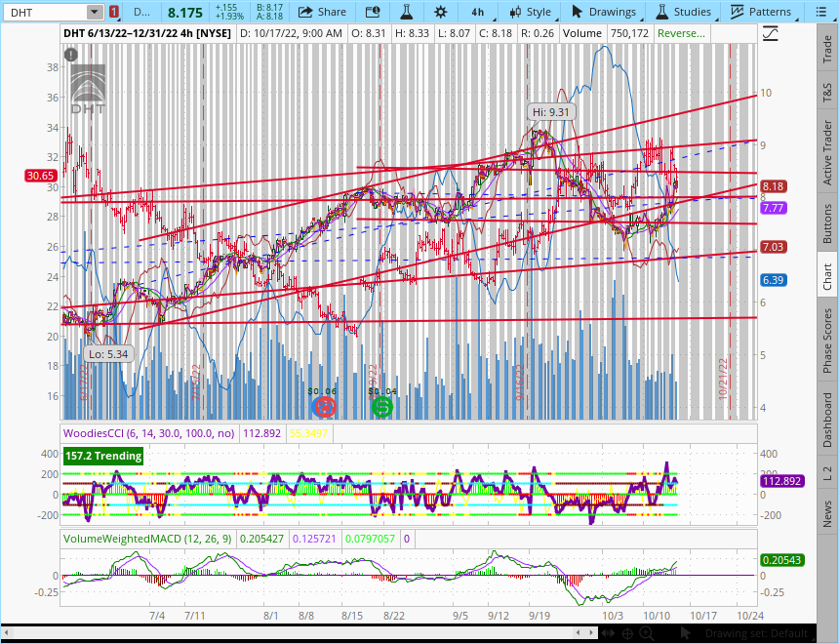Click the chart mode curve icon
839x644 pixels.
click(770, 34)
